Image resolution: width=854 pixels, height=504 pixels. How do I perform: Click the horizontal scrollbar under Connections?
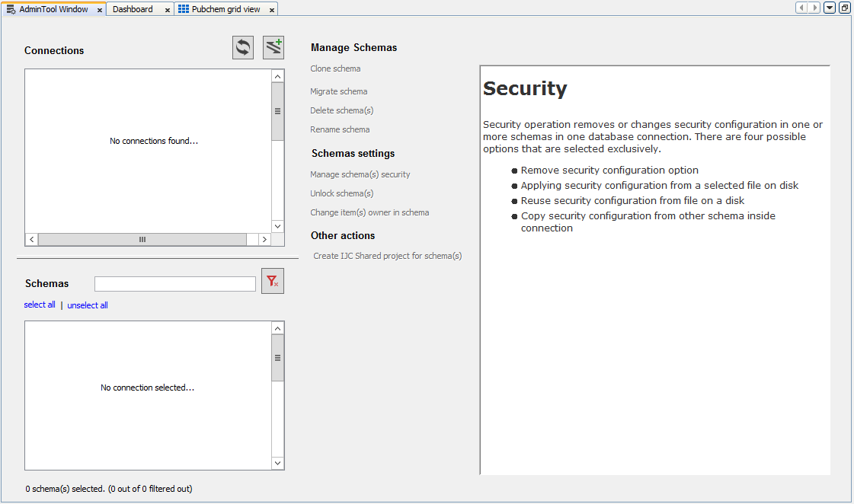(142, 239)
